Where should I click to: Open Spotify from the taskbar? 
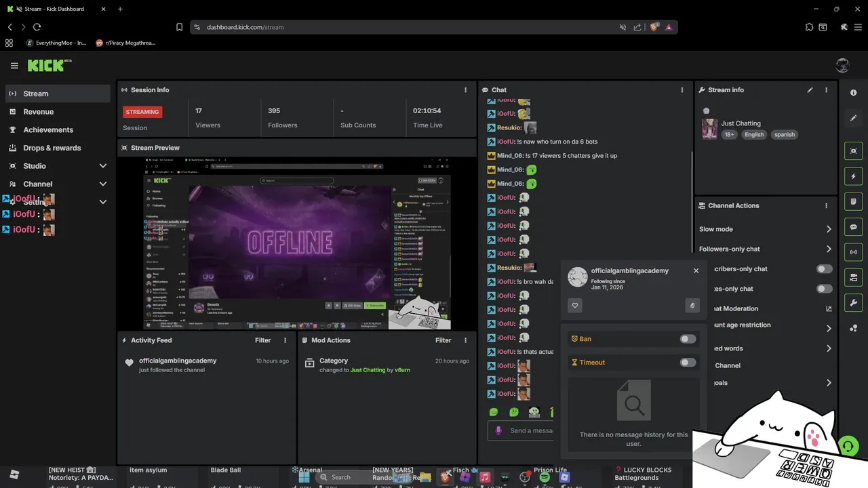pos(545,477)
